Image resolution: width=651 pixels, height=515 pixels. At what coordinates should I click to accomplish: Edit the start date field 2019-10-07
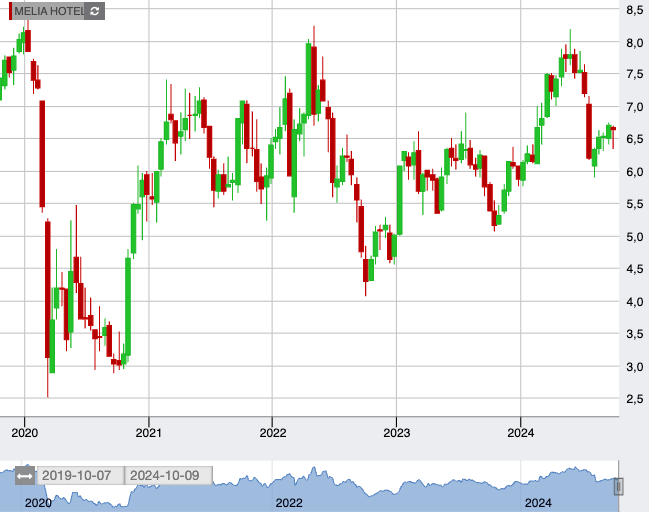tap(81, 476)
